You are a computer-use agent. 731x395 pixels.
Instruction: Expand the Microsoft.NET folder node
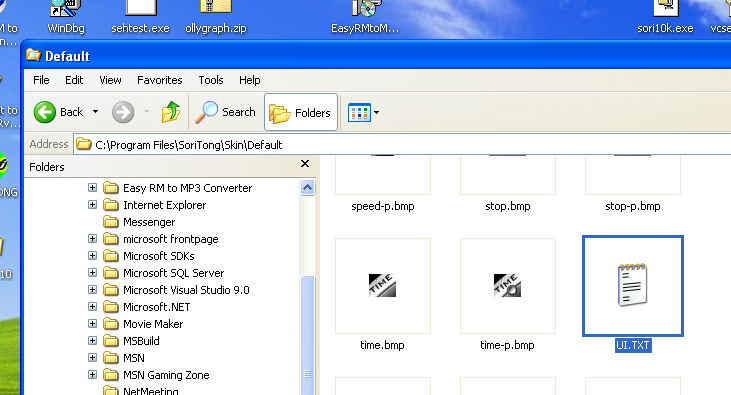[x=92, y=307]
